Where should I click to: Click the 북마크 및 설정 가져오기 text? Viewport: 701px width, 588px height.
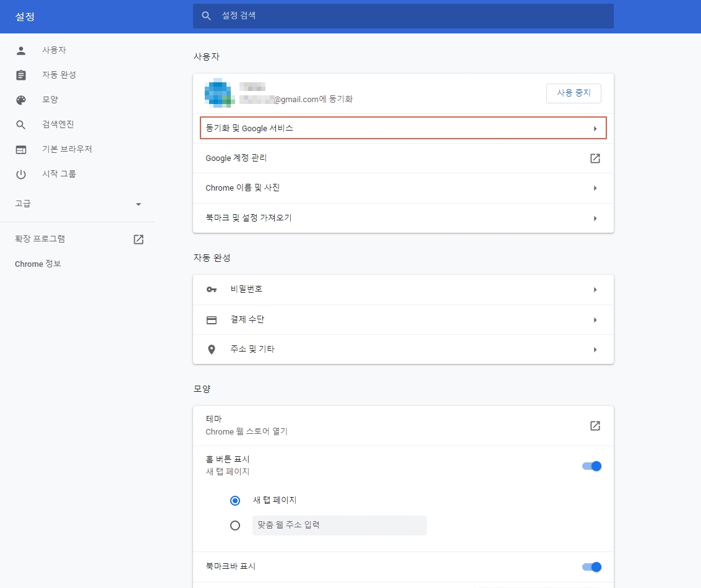(249, 218)
